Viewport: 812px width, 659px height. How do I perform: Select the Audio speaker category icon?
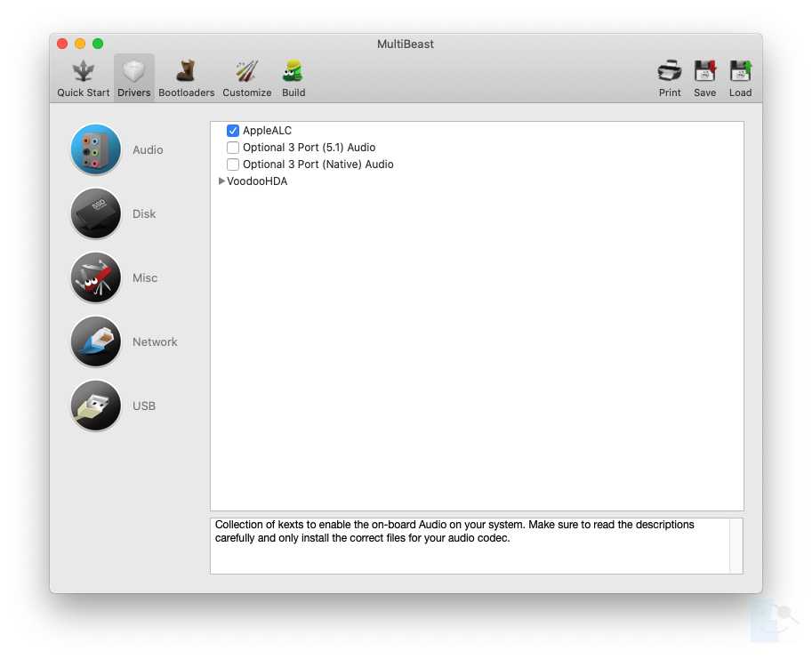coord(96,150)
